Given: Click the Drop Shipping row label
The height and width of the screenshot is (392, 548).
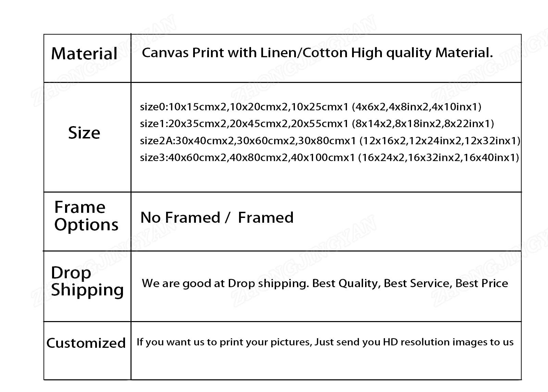Looking at the screenshot, I should pyautogui.click(x=87, y=281).
